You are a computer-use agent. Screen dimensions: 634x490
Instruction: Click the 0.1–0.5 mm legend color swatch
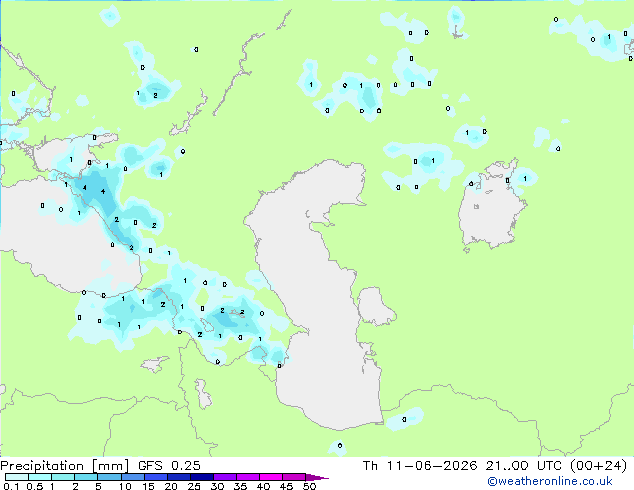point(17,477)
